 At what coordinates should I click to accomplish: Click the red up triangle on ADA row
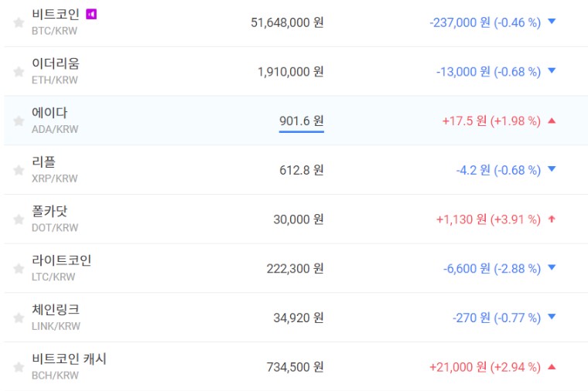click(552, 121)
